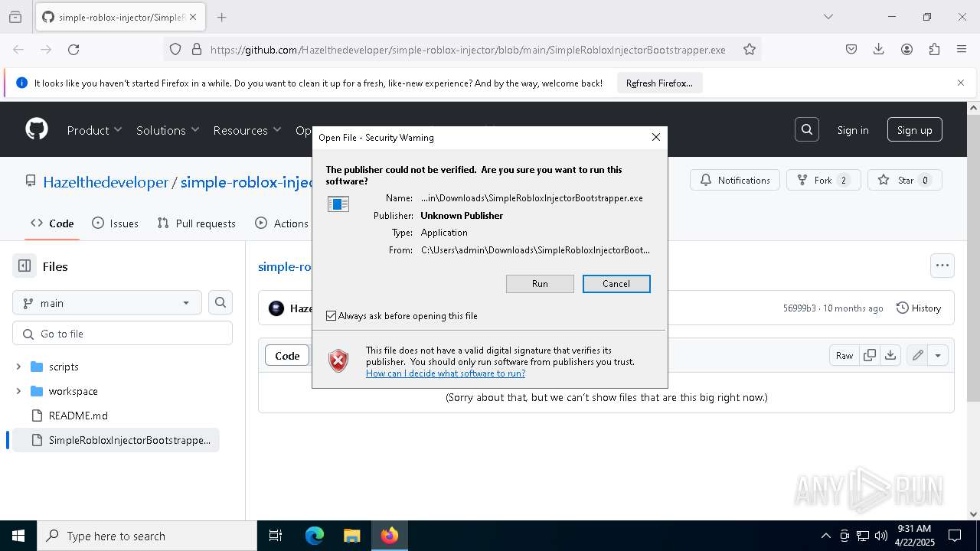Open the main branch dropdown
980x551 pixels.
(x=107, y=302)
